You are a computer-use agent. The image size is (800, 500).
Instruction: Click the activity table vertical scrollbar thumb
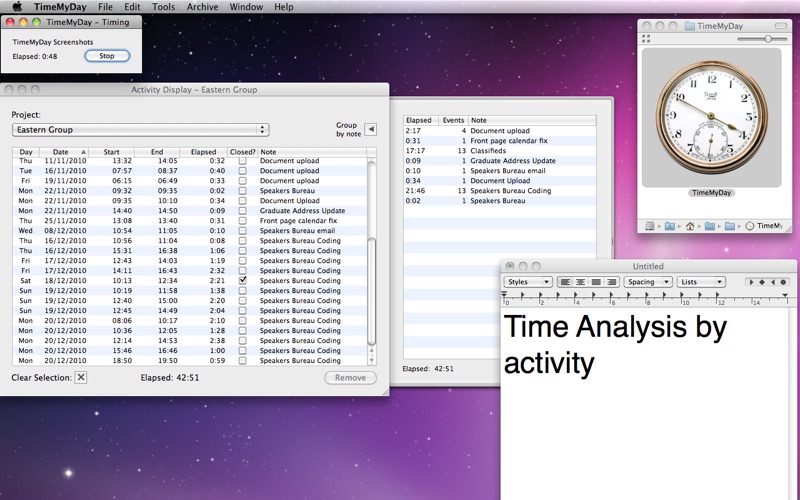[371, 292]
